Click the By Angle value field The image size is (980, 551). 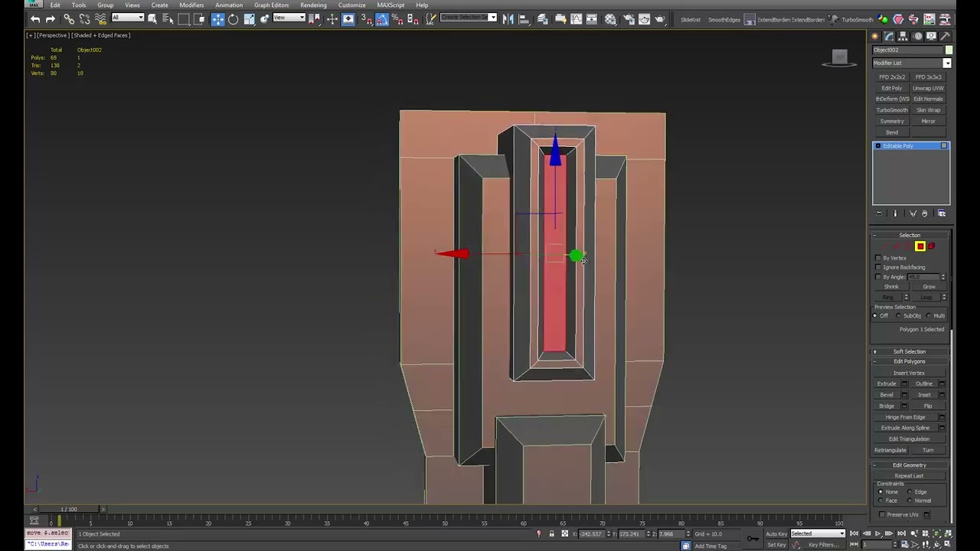click(x=923, y=276)
